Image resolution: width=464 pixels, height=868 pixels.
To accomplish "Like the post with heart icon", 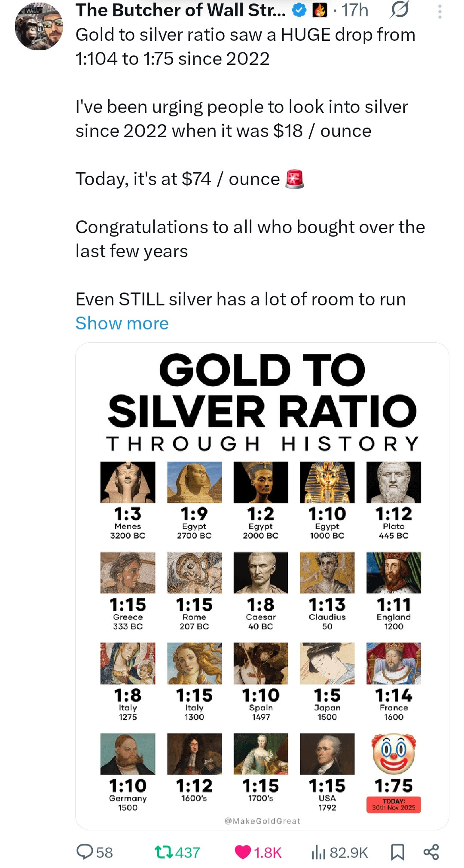I will click(x=243, y=852).
